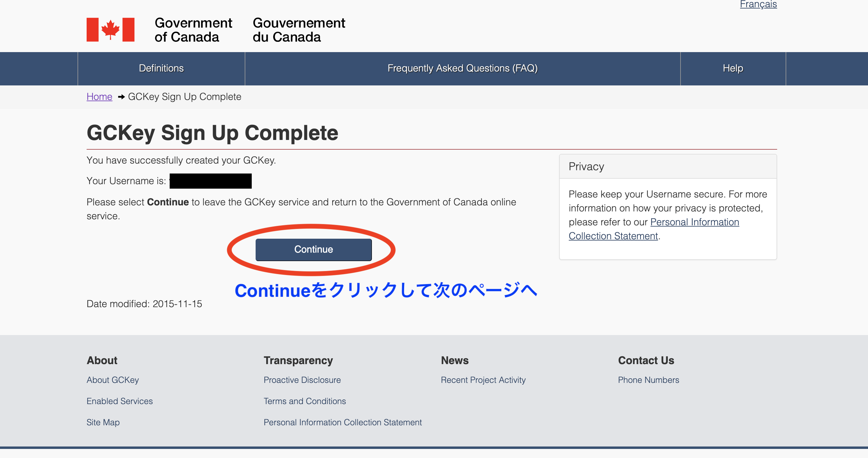Click the Continue button
Viewport: 868px width, 458px height.
point(313,249)
